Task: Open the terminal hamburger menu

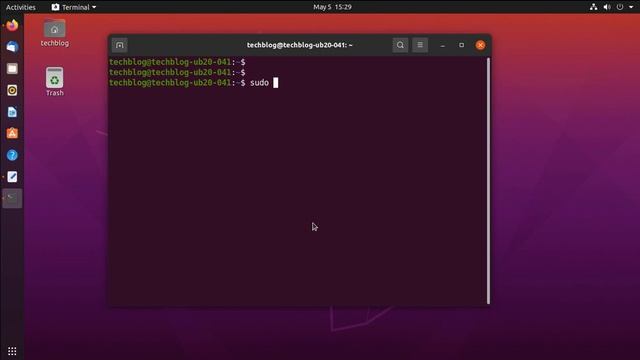Action: point(420,45)
